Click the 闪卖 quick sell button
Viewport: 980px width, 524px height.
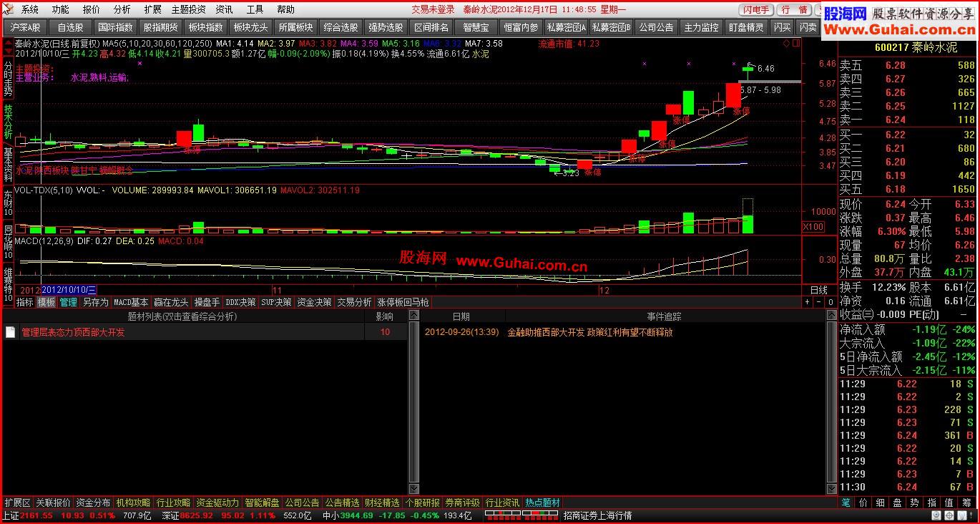pyautogui.click(x=808, y=27)
